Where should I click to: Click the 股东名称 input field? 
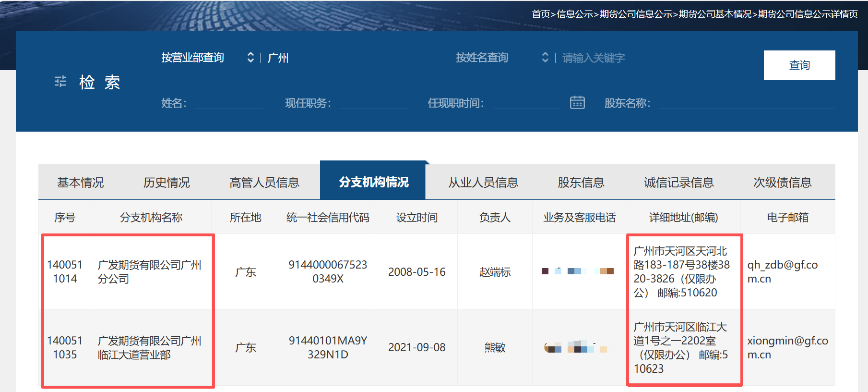coord(747,103)
